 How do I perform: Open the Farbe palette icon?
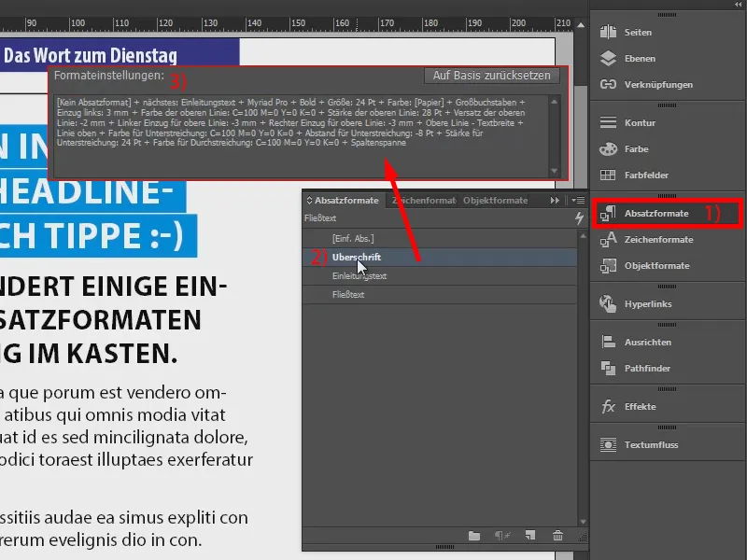click(608, 148)
